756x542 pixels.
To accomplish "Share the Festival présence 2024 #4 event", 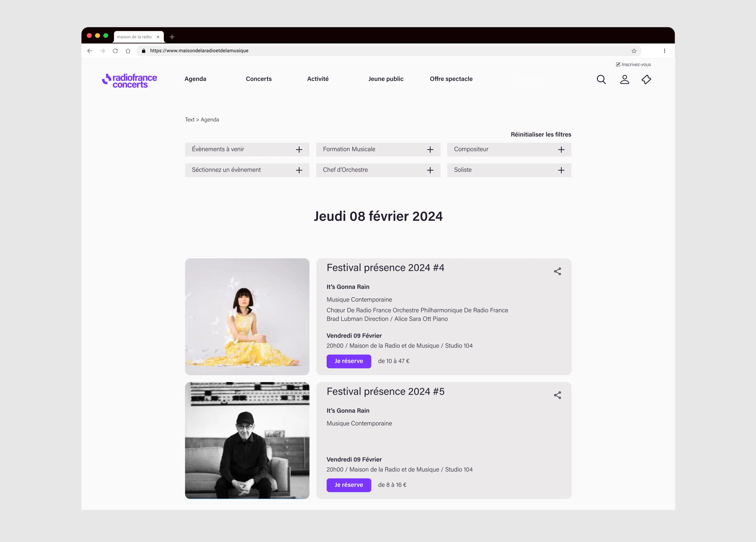I will pos(557,271).
